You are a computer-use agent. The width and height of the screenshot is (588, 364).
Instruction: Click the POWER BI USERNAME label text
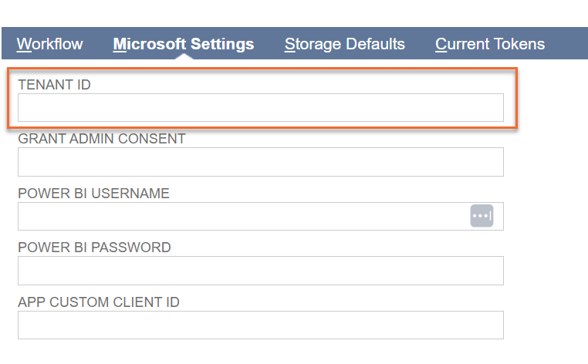pos(93,194)
